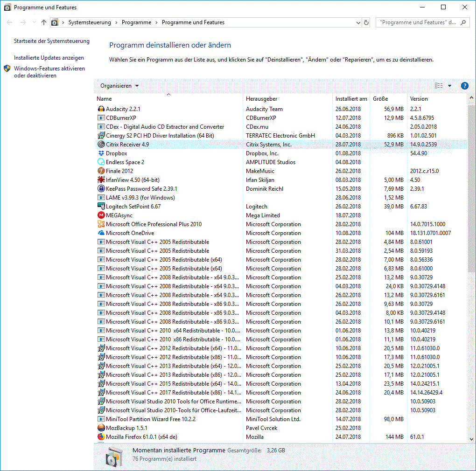
Task: Click the Audacity 2.2.1 headphone icon
Action: pyautogui.click(x=101, y=109)
